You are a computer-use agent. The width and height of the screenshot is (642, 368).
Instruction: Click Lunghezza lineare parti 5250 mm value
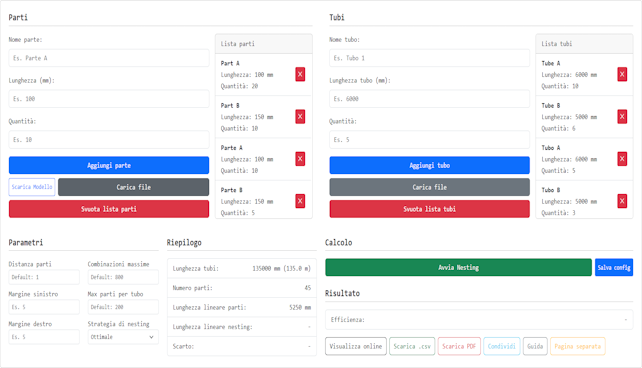point(300,307)
